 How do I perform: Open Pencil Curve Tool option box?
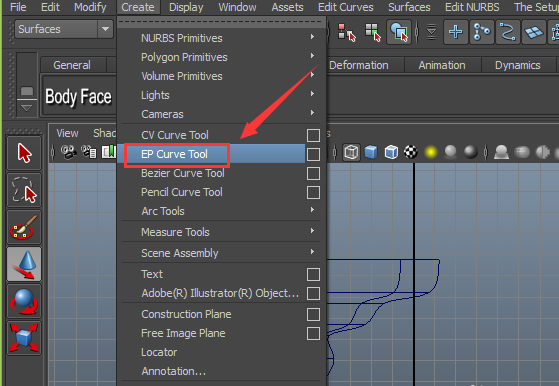pyautogui.click(x=313, y=192)
